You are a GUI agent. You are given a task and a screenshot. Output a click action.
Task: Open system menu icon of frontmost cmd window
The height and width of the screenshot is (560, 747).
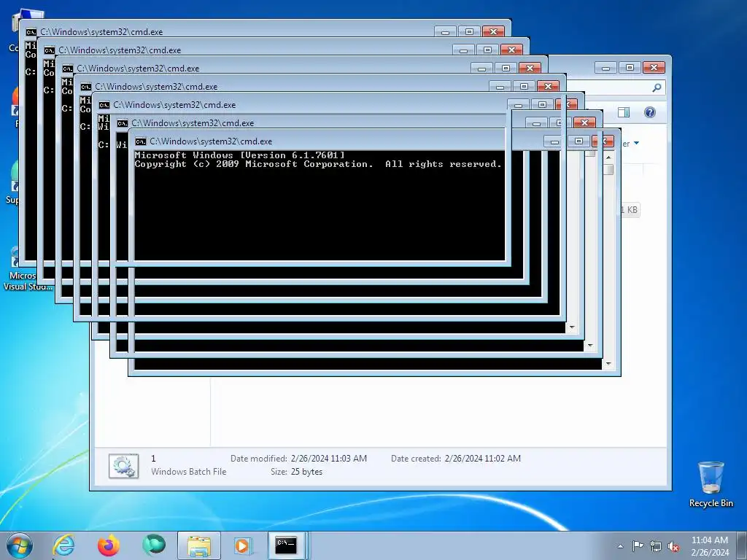pos(141,141)
